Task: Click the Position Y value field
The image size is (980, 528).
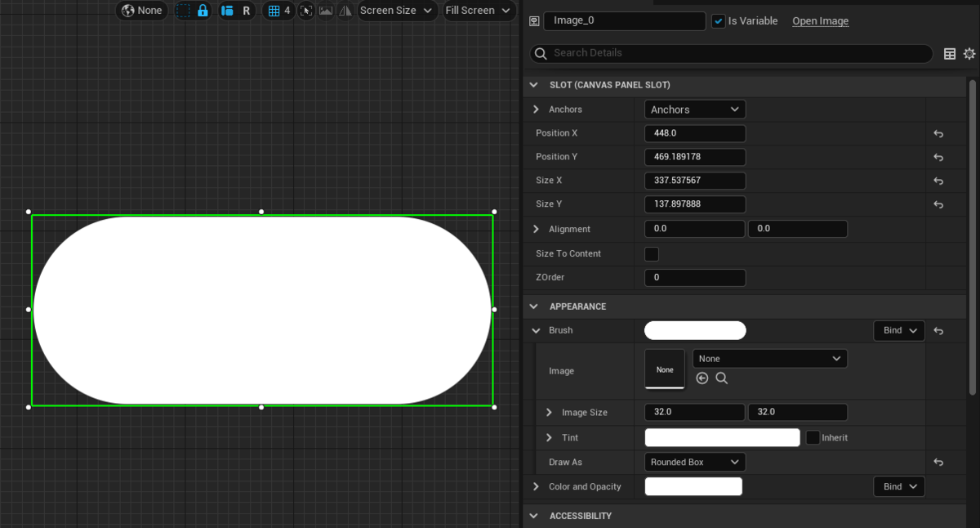Action: [695, 157]
